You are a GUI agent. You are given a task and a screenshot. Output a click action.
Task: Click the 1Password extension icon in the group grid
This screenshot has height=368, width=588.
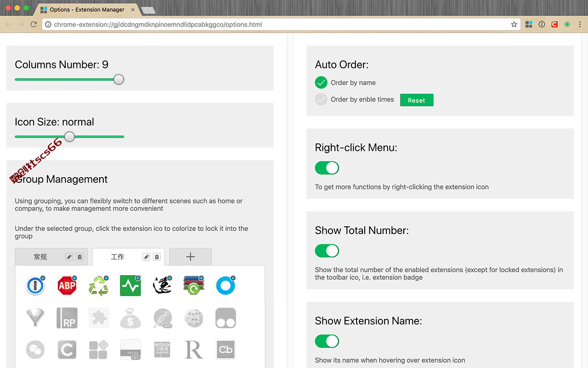[x=35, y=286]
